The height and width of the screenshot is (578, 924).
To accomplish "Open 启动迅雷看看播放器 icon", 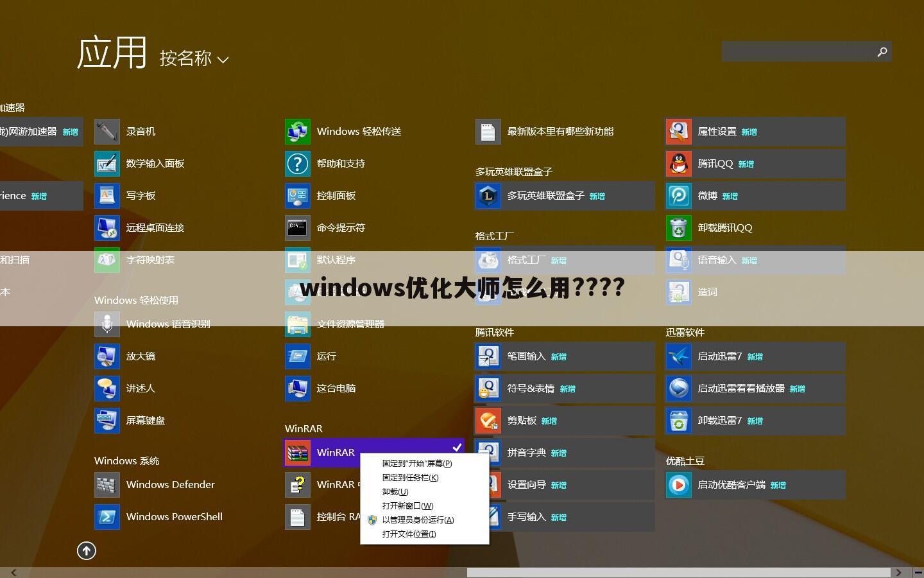I will [678, 389].
